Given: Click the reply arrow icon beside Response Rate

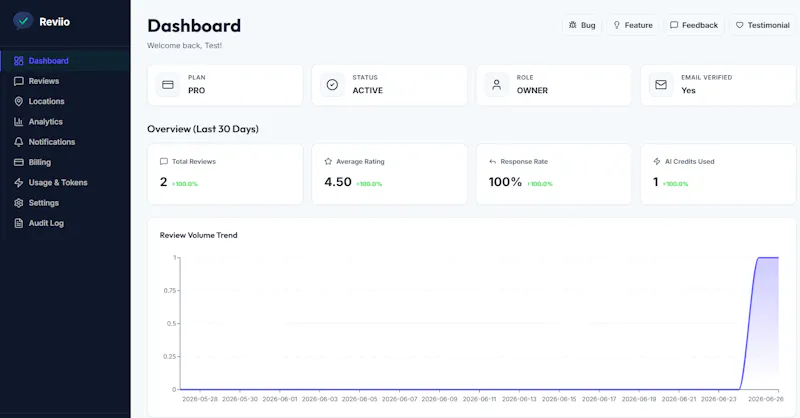Looking at the screenshot, I should (492, 162).
